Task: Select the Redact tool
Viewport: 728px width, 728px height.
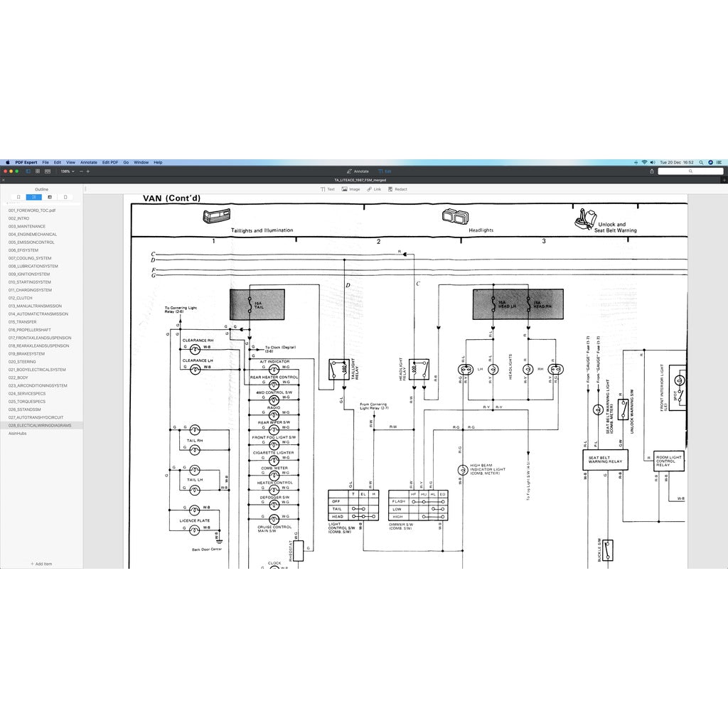Action: pos(397,189)
